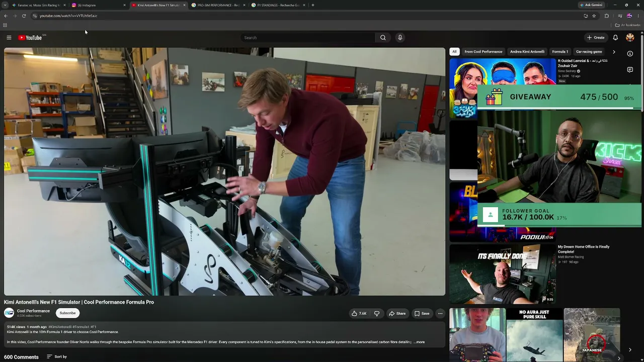
Task: Close the Fanatec vs. Moza tab
Action: click(x=64, y=5)
